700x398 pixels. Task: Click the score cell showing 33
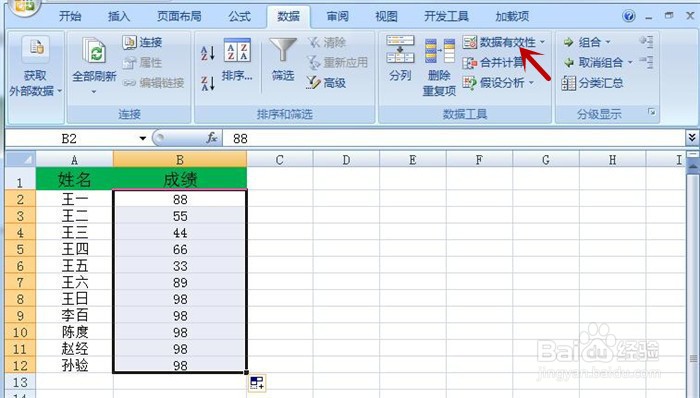click(180, 266)
